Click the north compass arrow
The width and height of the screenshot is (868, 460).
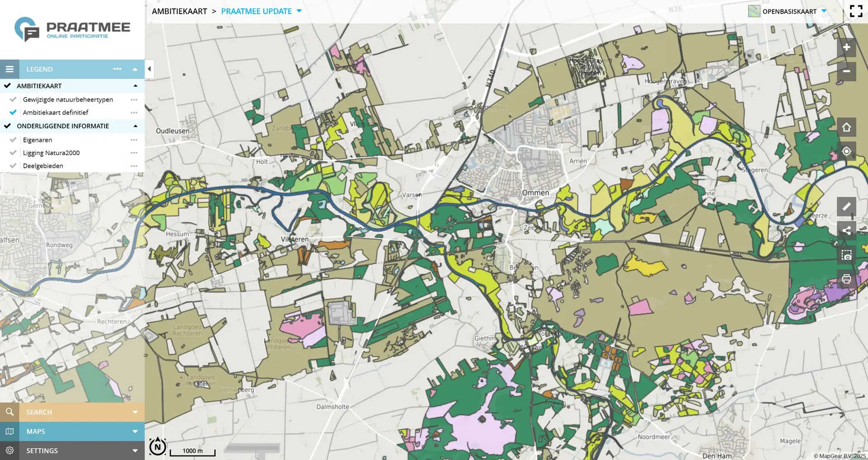158,446
